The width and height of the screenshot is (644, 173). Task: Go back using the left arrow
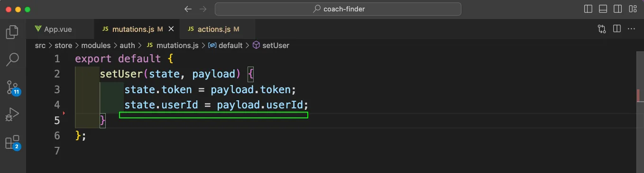point(188,9)
